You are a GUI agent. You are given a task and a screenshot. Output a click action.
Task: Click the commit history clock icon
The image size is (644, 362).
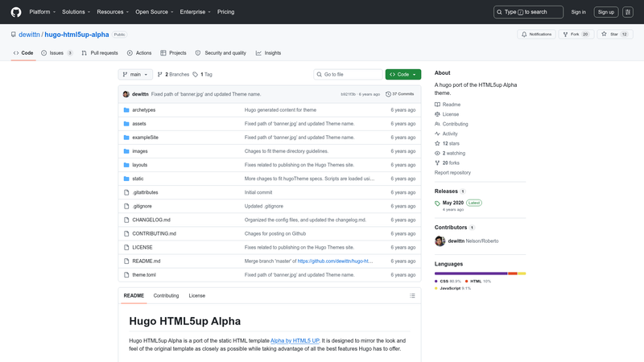pyautogui.click(x=388, y=94)
